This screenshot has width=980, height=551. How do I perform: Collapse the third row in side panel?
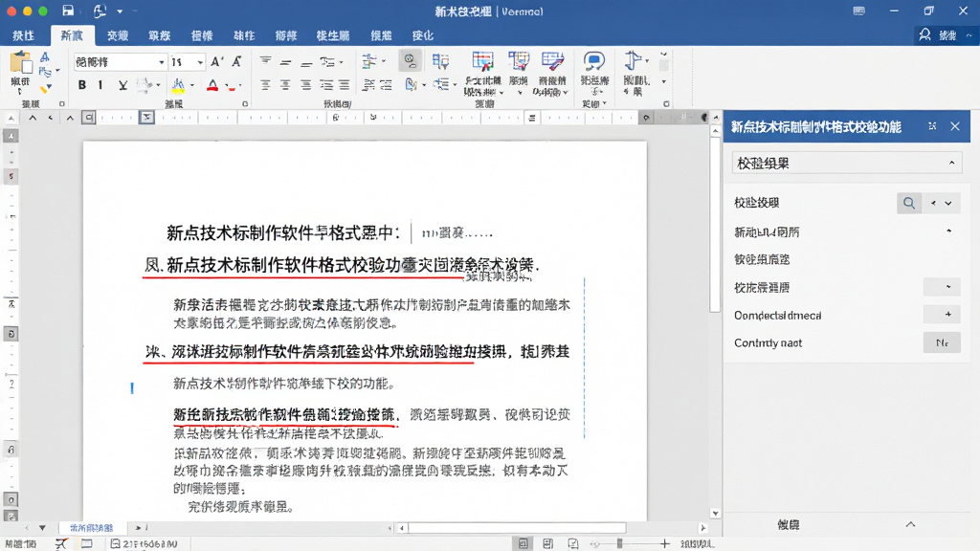tap(948, 231)
